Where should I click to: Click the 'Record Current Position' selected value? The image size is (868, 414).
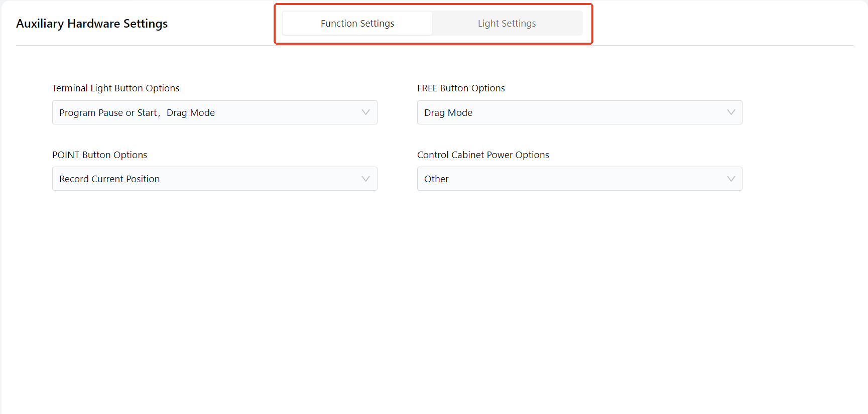coord(109,179)
